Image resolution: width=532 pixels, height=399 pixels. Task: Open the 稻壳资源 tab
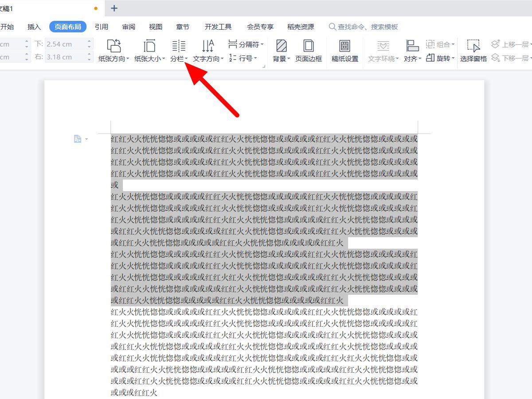click(301, 27)
